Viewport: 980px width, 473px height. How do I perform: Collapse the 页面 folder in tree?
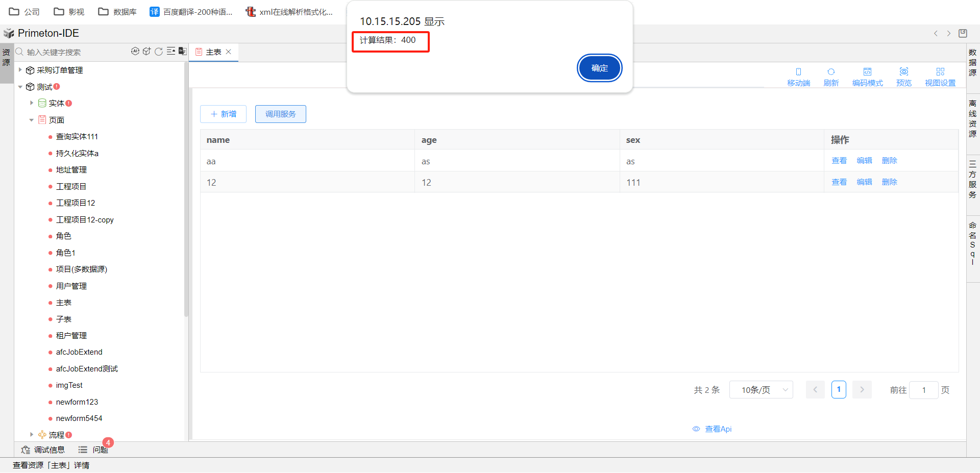point(32,120)
